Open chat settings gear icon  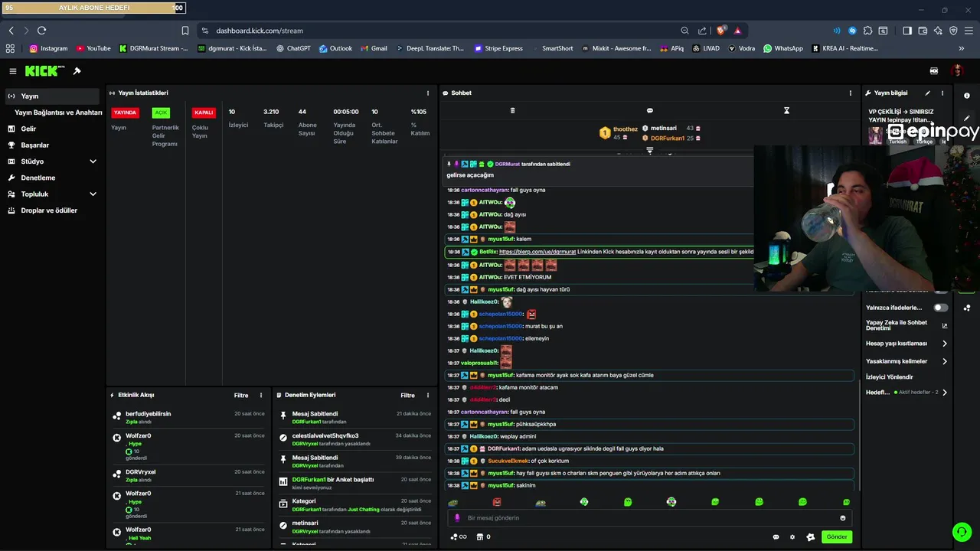coord(792,537)
